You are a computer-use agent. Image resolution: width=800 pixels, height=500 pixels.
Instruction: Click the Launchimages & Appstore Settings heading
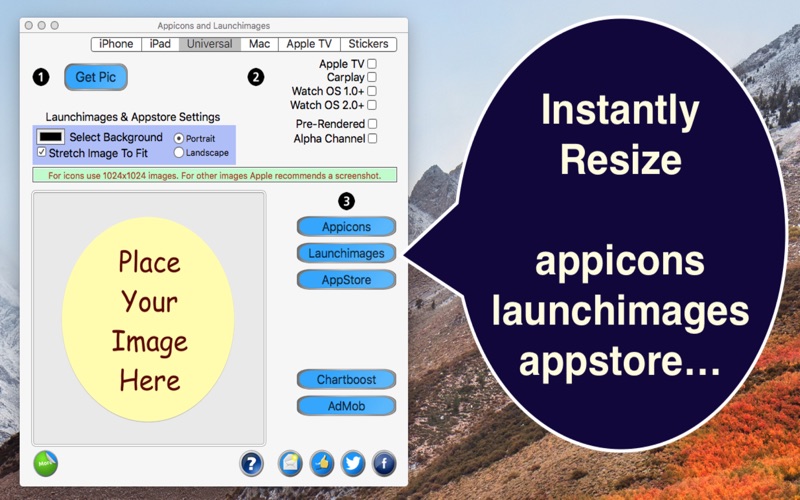pos(133,117)
